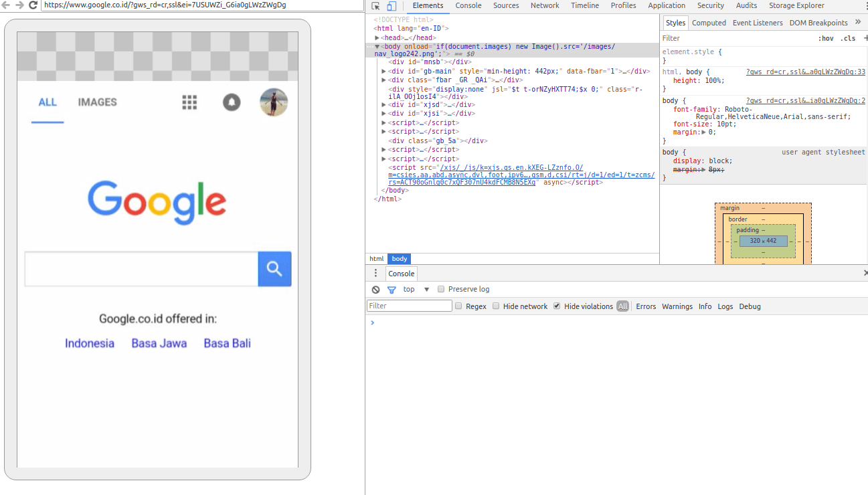This screenshot has height=495, width=868.
Task: Clear the console log
Action: pyautogui.click(x=376, y=290)
